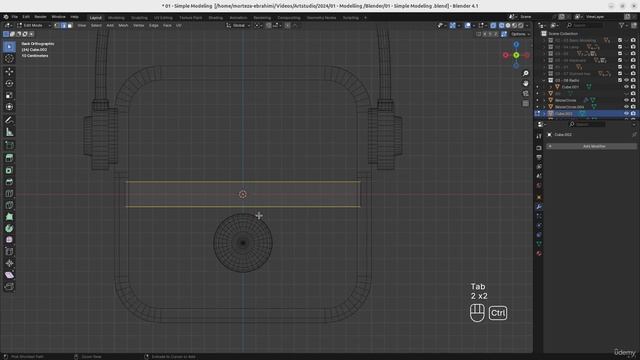Open the viewport shading options arrow
Screen dimensions: 640x360
click(x=527, y=25)
